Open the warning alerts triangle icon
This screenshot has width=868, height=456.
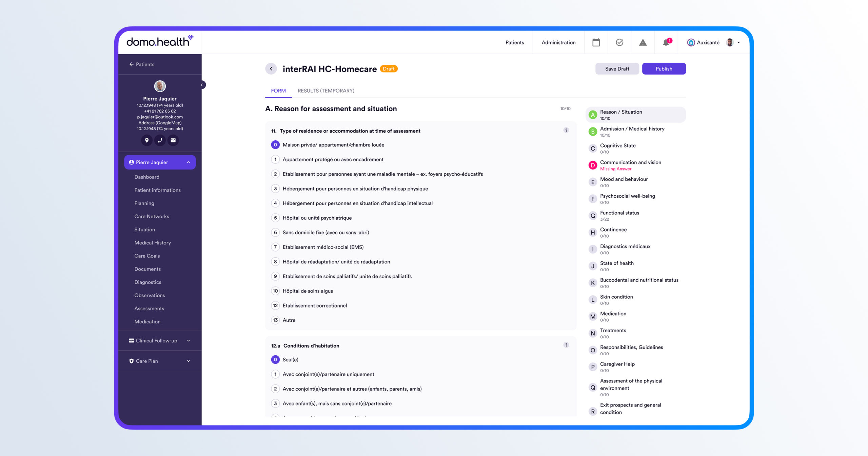[x=643, y=42]
